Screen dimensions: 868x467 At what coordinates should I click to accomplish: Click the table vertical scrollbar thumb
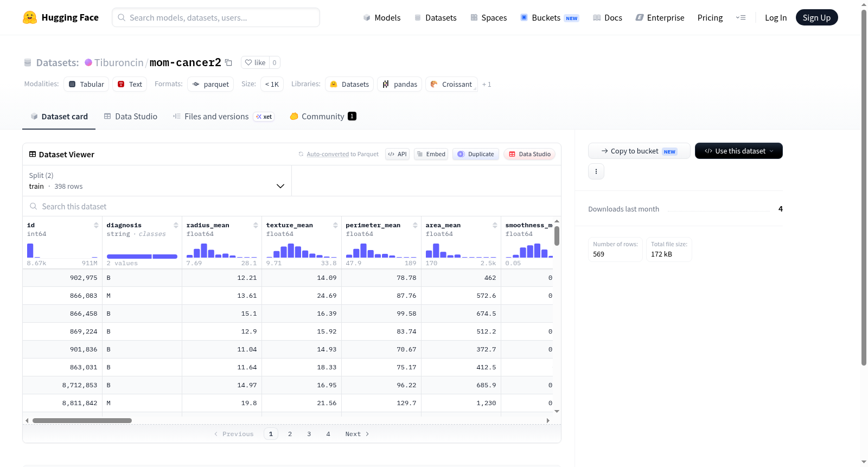[x=557, y=236]
